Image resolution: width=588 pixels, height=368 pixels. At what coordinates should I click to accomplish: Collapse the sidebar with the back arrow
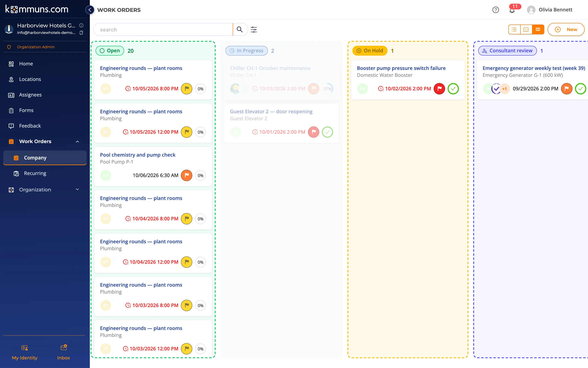pos(90,10)
